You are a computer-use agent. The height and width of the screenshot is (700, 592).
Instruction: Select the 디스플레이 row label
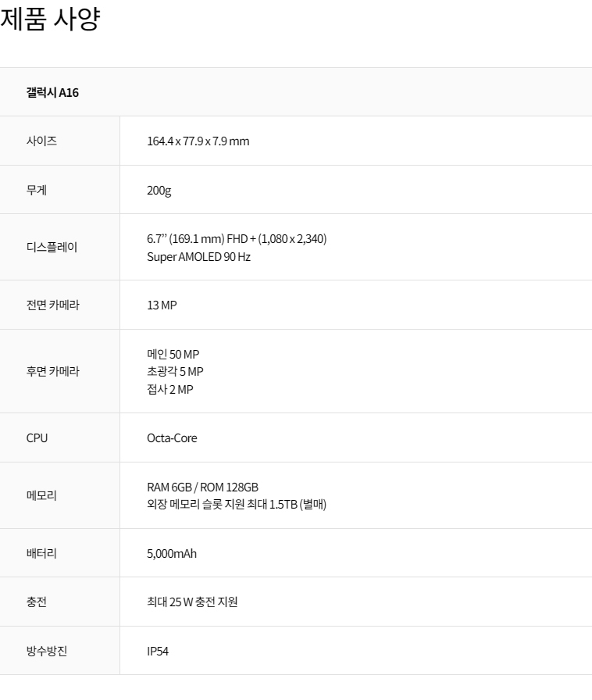(52, 247)
